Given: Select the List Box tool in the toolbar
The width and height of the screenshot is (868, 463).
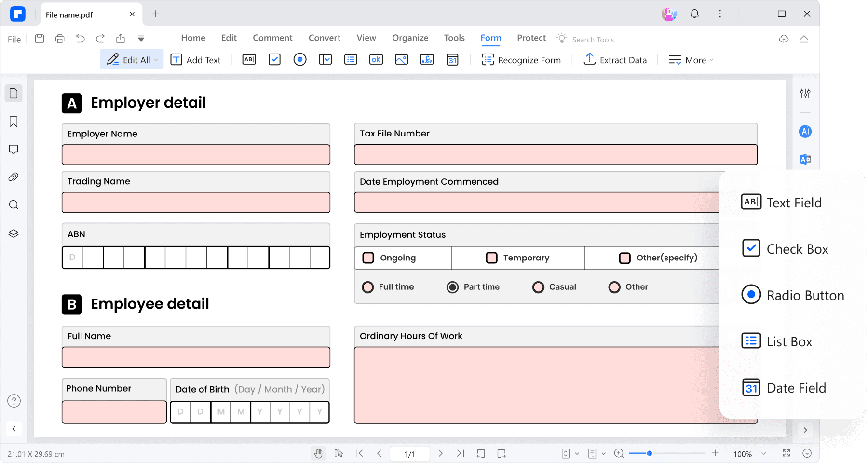Looking at the screenshot, I should pyautogui.click(x=351, y=59).
